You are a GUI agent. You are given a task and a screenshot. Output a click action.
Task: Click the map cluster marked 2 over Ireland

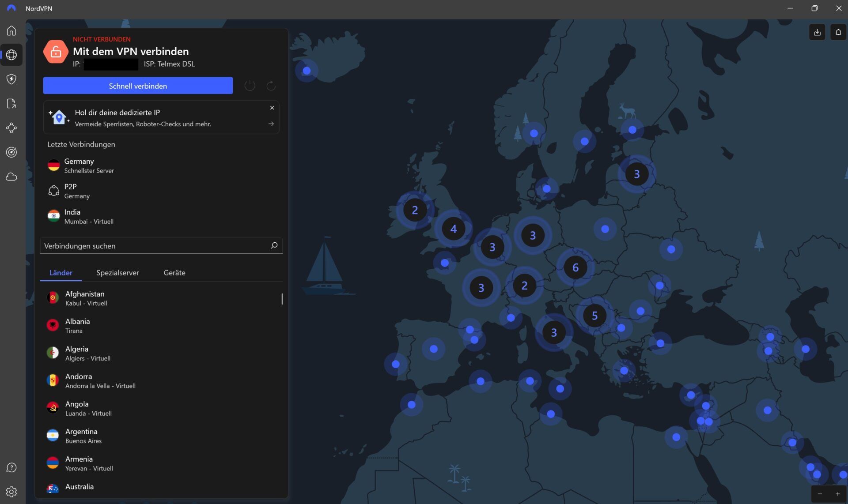414,210
